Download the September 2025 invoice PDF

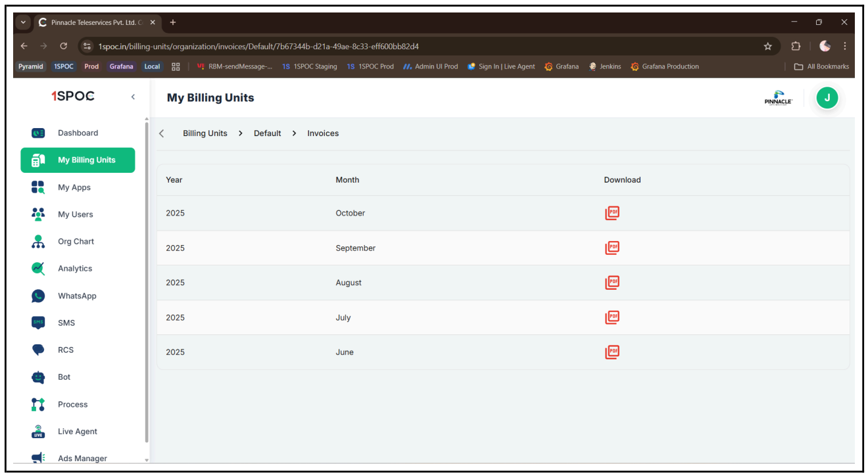pos(612,248)
